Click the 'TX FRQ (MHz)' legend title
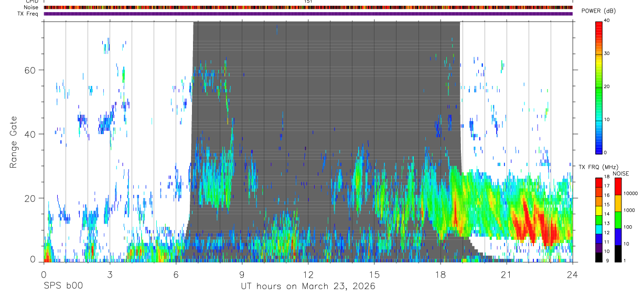Viewport: 644px width, 297px height. pos(599,167)
